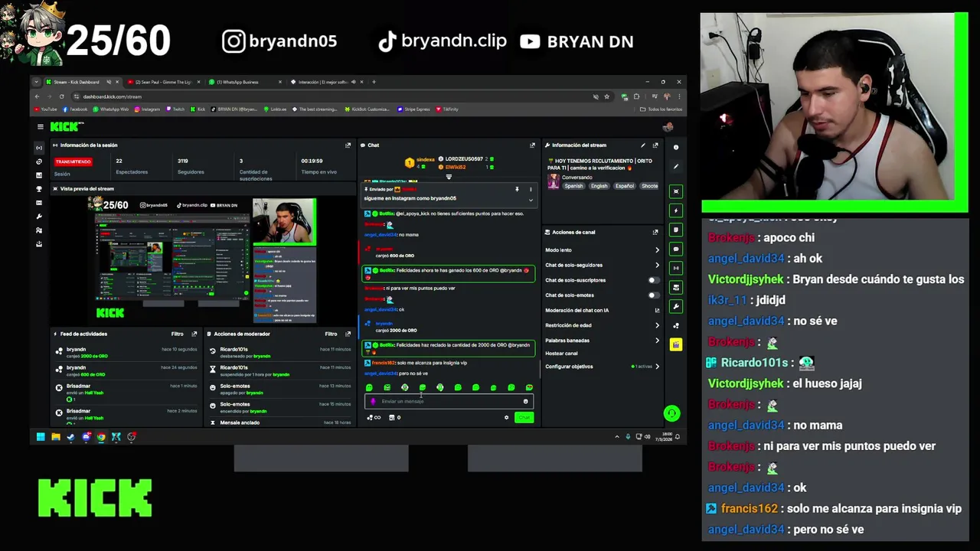The image size is (980, 551).
Task: Switch to Sean Paul YouTube tab
Action: coord(163,82)
